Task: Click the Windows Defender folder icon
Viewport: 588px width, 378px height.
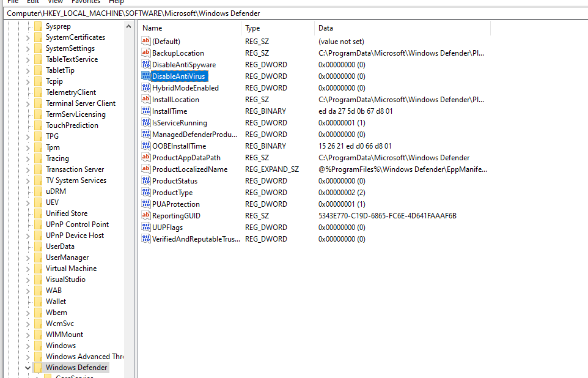Action: [38, 368]
